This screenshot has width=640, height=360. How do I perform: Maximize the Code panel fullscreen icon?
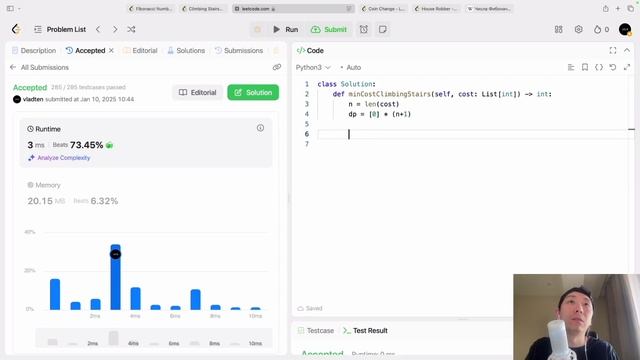tap(613, 51)
